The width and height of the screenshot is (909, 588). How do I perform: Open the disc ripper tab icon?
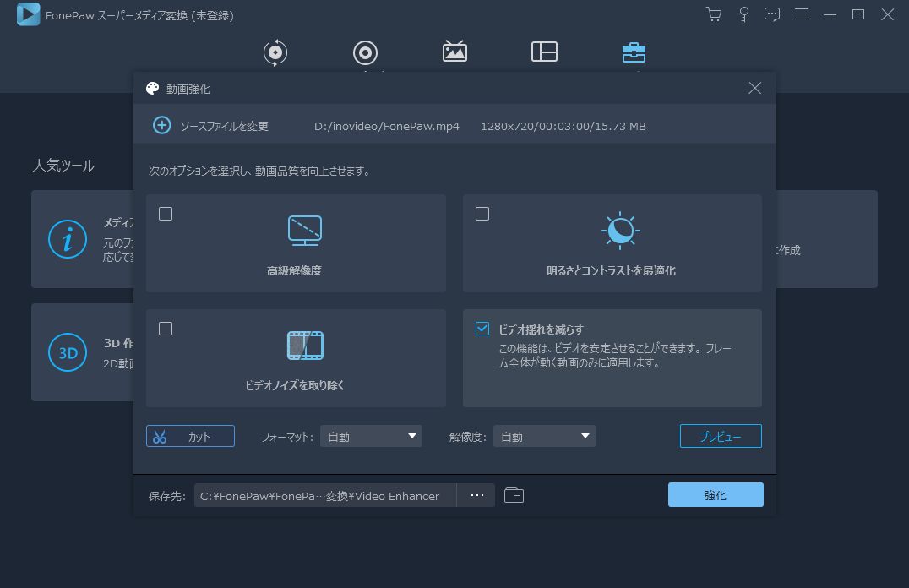click(365, 52)
